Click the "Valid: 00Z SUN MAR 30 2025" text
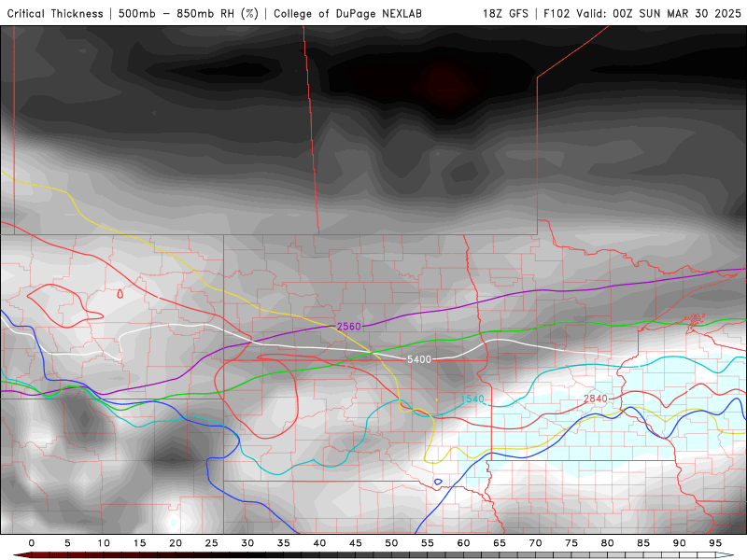Viewport: 747px width, 560px height. [658, 13]
